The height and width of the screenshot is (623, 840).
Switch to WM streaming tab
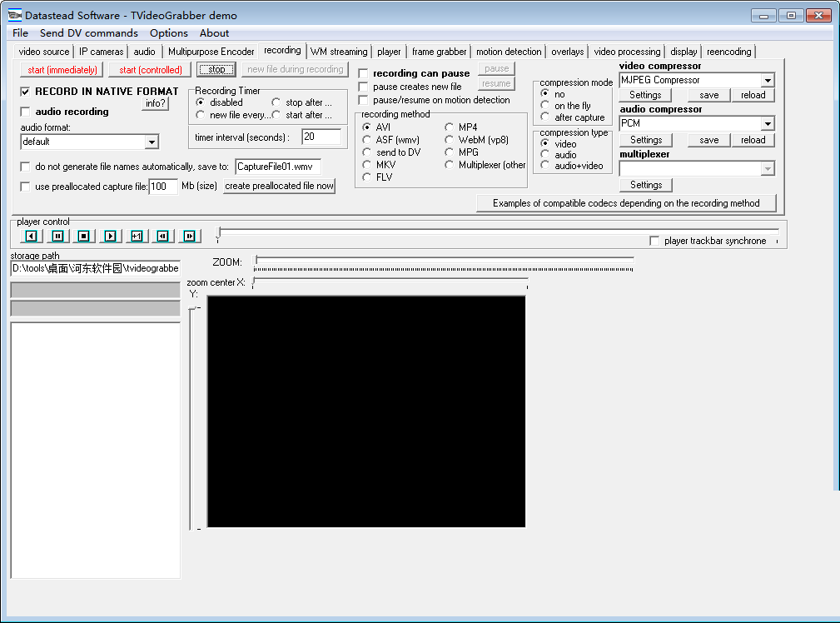[339, 52]
